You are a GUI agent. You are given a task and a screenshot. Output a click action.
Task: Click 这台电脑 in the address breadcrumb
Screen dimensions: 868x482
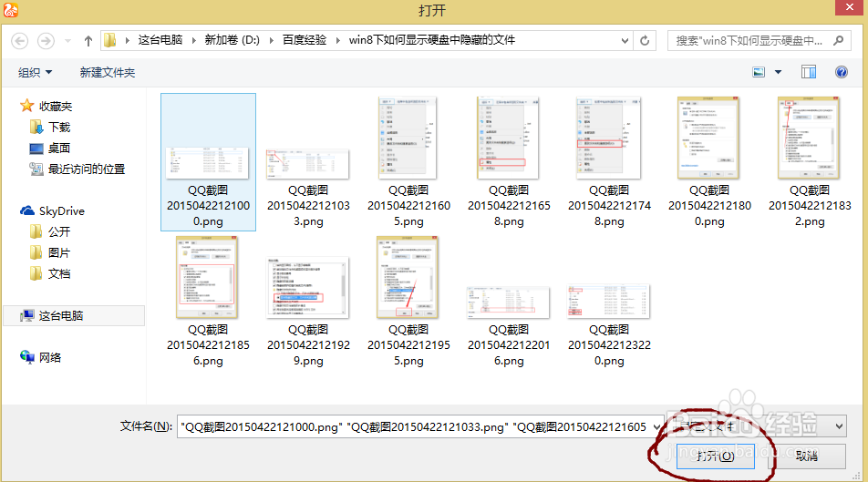point(160,40)
